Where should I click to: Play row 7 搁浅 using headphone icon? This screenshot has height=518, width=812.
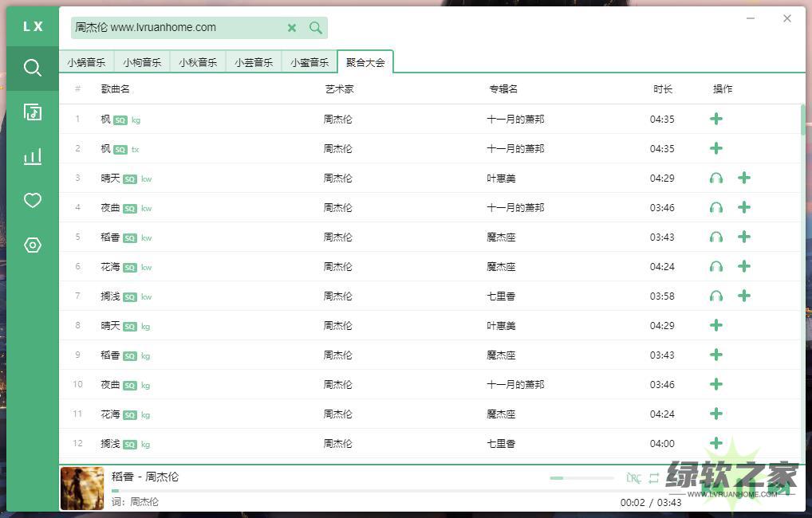[x=716, y=296]
